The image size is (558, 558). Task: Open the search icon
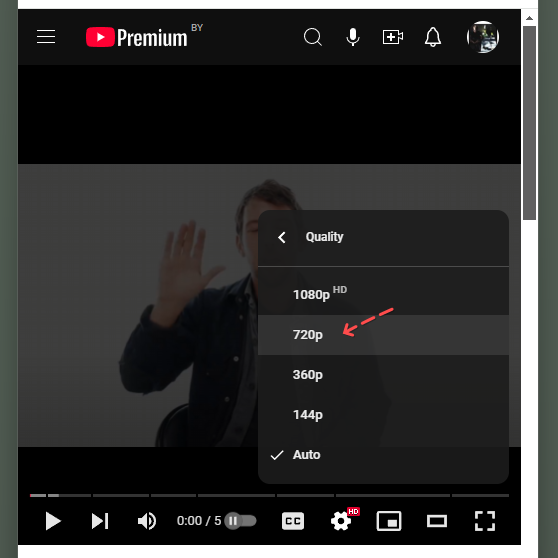[313, 37]
